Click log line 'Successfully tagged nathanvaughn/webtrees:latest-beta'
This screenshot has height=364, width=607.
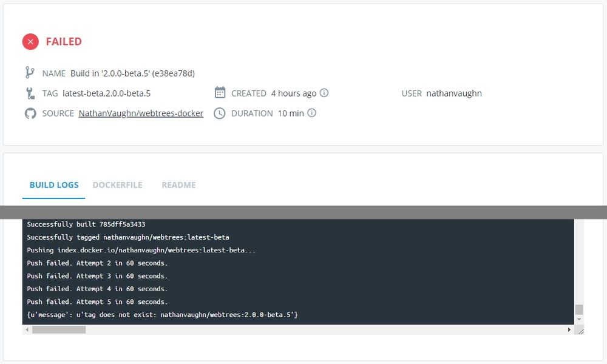point(128,237)
